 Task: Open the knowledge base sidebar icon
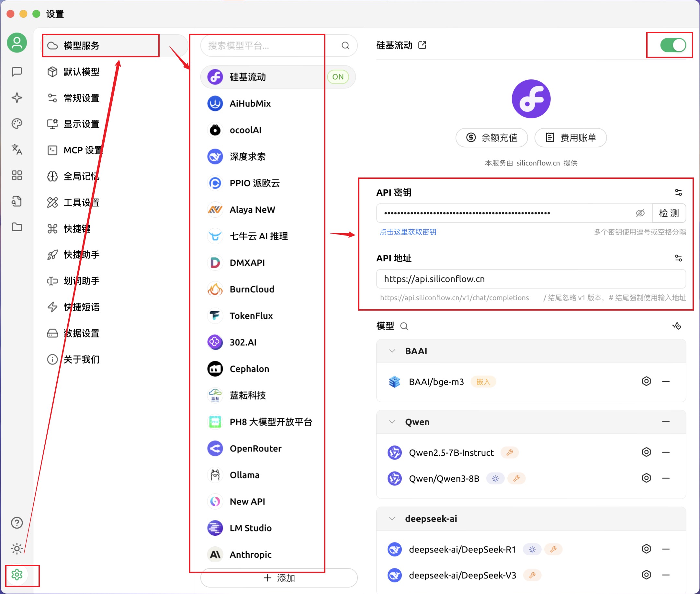[17, 201]
